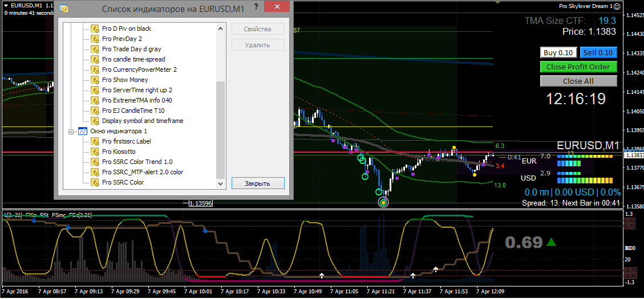Image resolution: width=644 pixels, height=299 pixels.
Task: Click the Display symbol and timeframe icon
Action: (95, 121)
